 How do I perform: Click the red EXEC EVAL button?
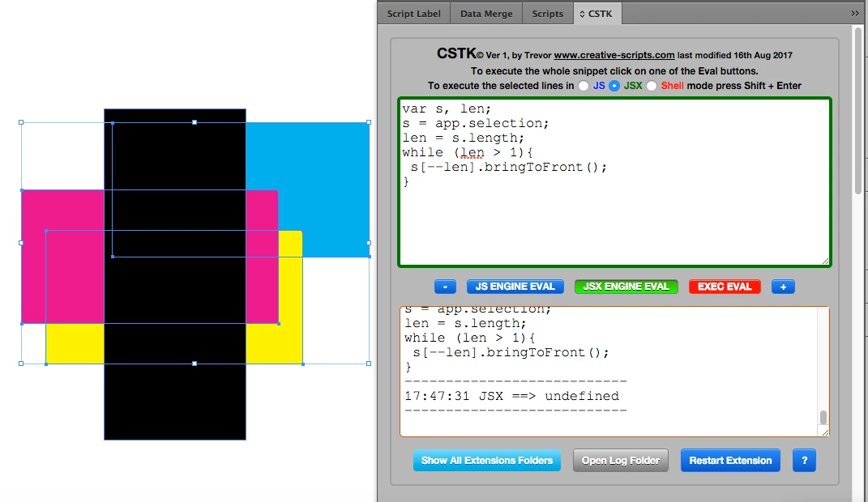tap(725, 287)
